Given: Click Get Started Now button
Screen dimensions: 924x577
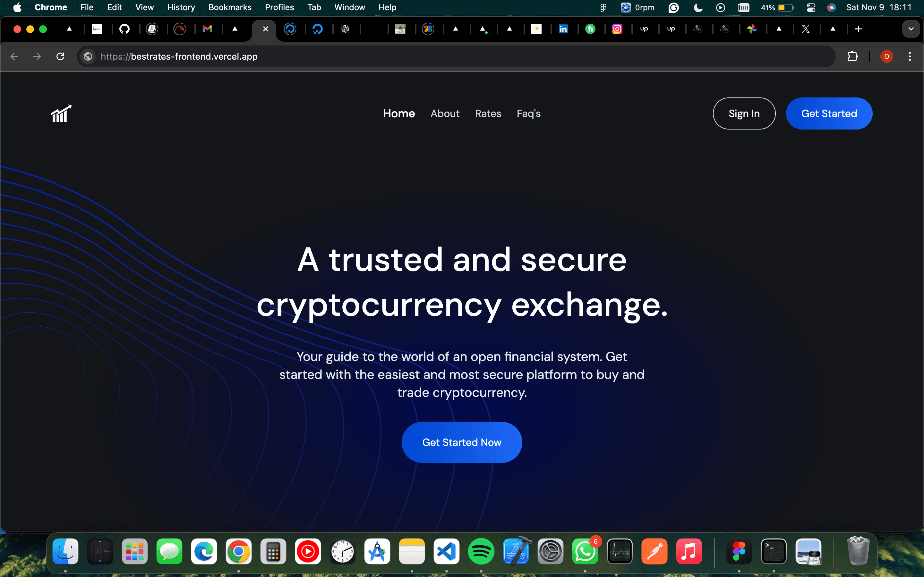Looking at the screenshot, I should coord(462,442).
